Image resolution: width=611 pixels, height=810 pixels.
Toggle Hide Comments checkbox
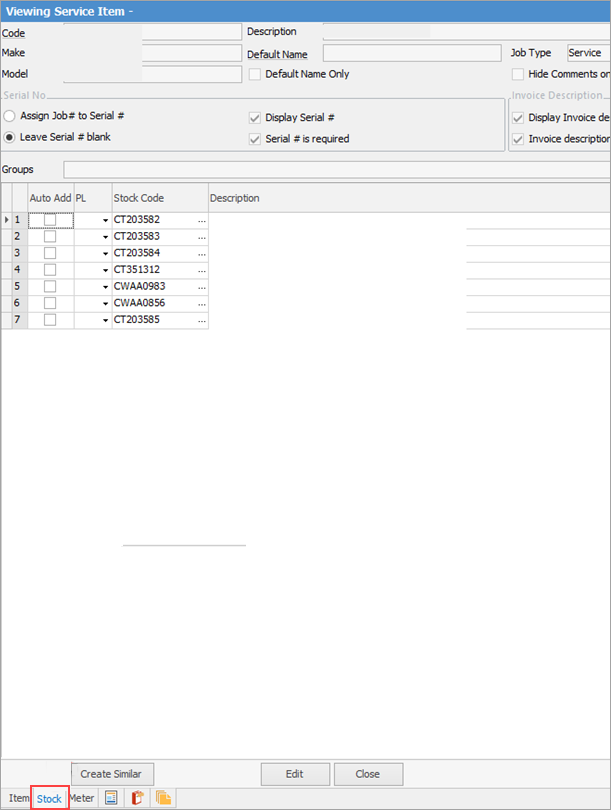click(x=518, y=74)
